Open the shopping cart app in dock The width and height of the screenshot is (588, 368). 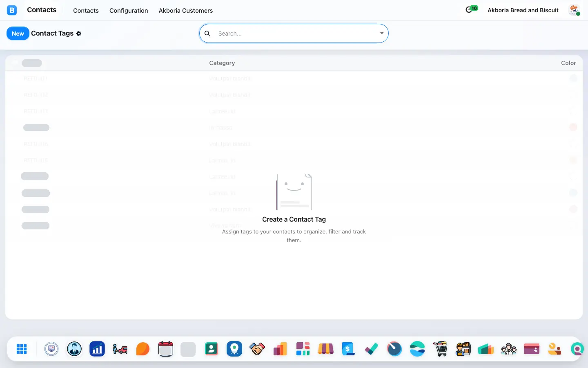(x=440, y=349)
